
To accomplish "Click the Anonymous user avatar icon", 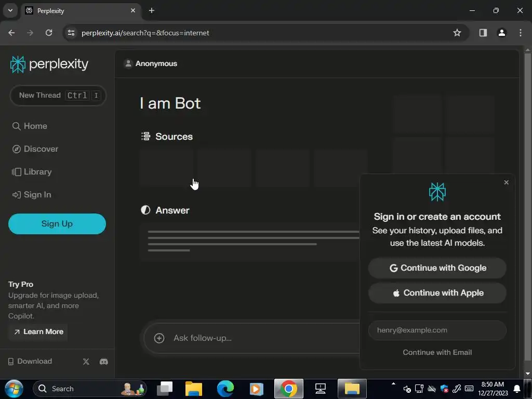I will click(x=128, y=63).
